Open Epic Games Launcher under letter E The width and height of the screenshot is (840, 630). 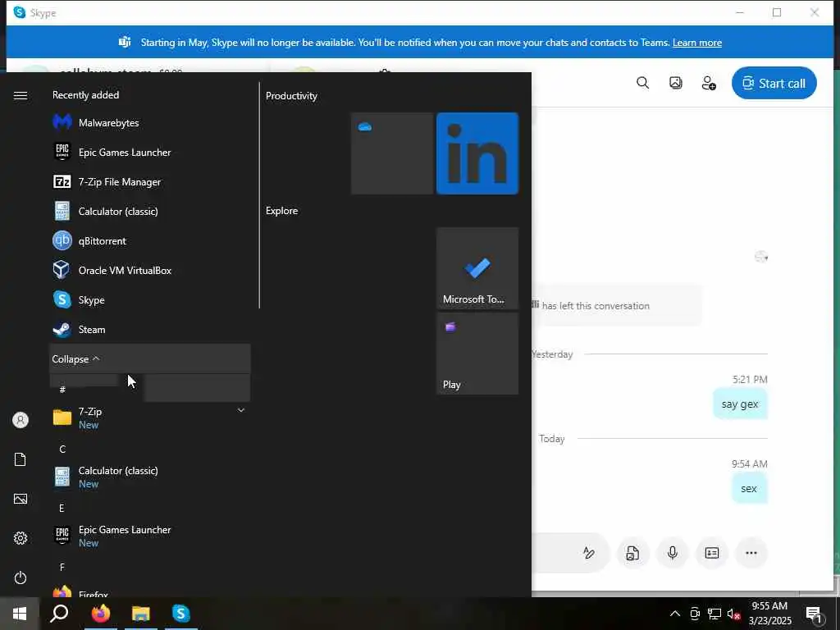[x=150, y=535]
